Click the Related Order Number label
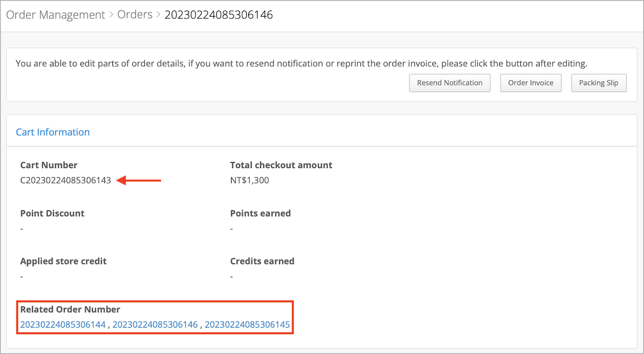 click(x=70, y=310)
